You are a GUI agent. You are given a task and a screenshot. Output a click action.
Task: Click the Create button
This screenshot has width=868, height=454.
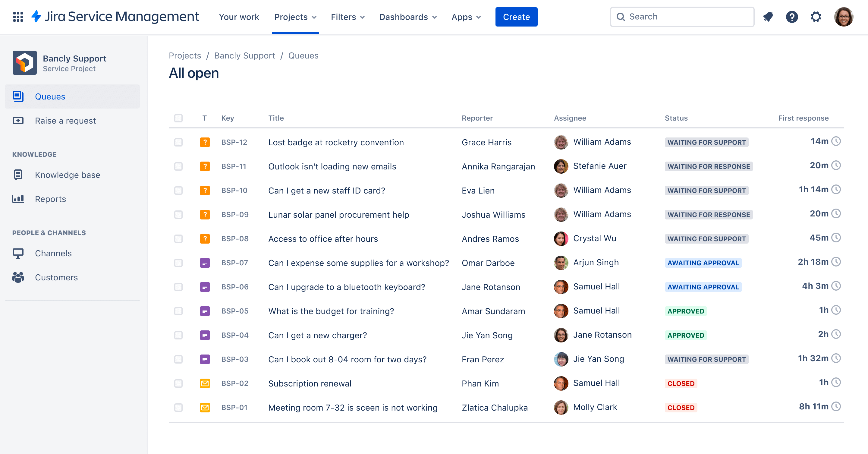515,16
